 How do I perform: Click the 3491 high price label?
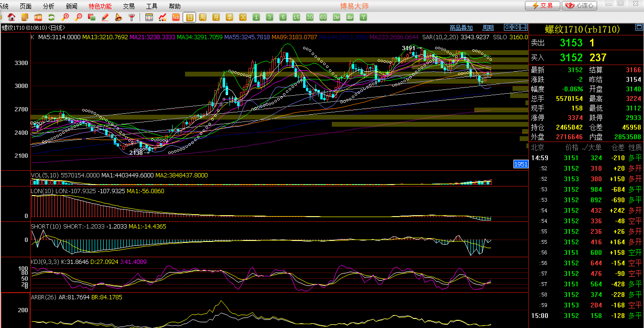[408, 48]
